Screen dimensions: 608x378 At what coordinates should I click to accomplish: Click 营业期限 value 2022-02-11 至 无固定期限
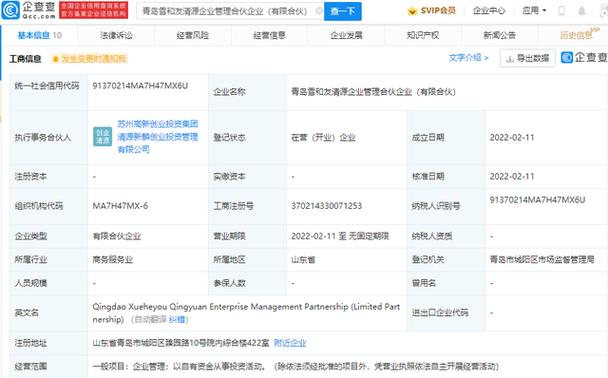[x=340, y=236]
